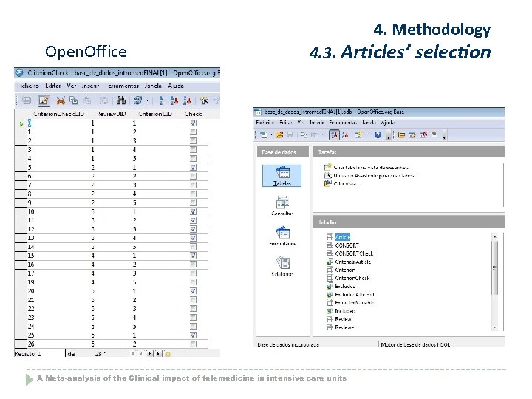Click the New Document icon in Base window
Screen dimensions: 532x399
point(264,134)
